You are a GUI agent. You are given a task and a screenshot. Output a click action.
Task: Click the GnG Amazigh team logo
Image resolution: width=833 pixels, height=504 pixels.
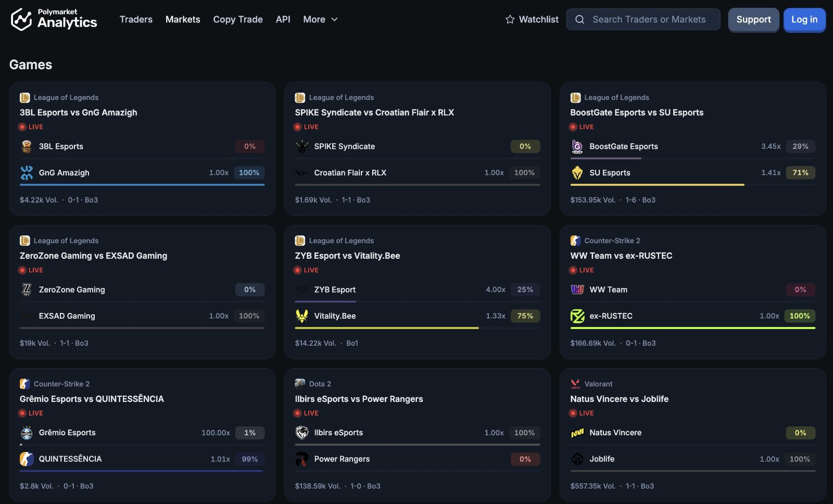[x=27, y=172]
